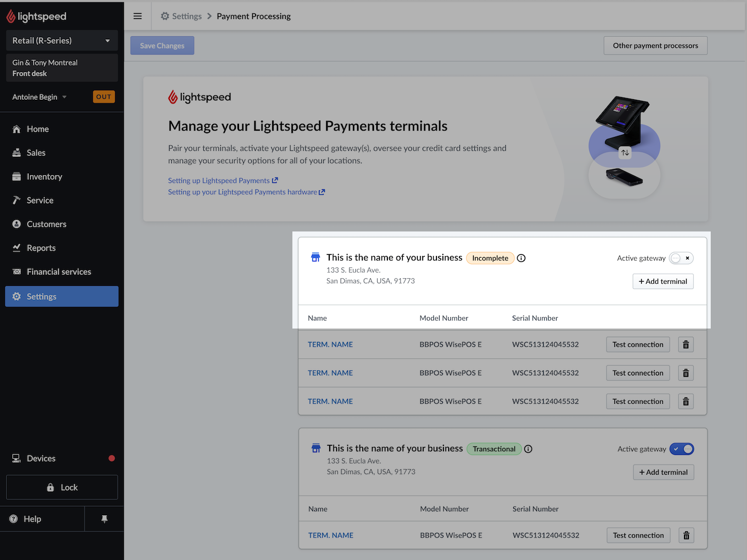Delete the third terminal in the Incomplete business card

(x=686, y=401)
